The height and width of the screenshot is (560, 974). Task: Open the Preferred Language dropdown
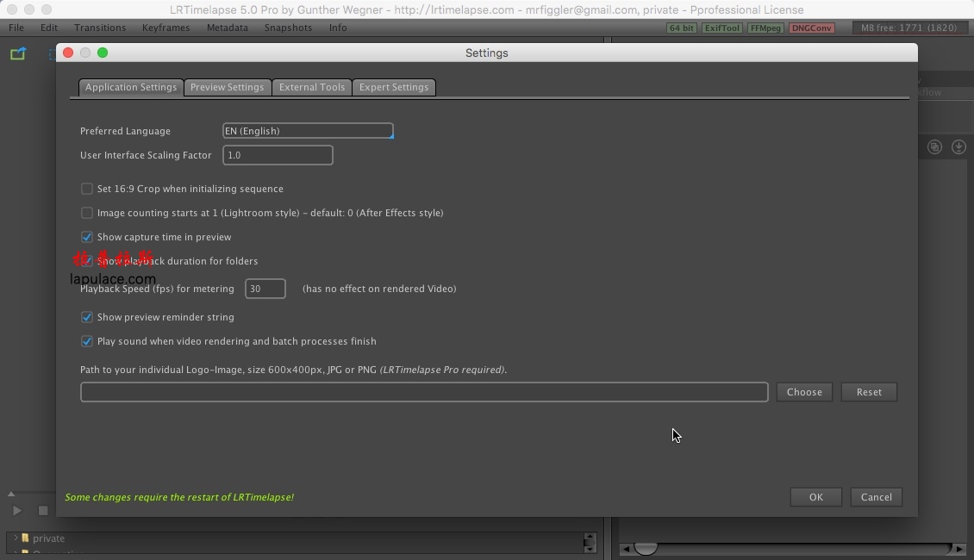[308, 131]
